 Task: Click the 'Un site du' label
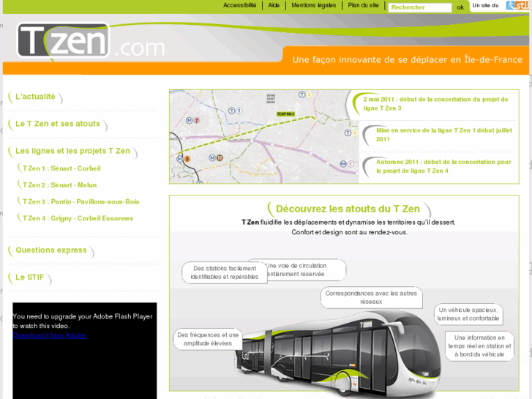[x=485, y=5]
